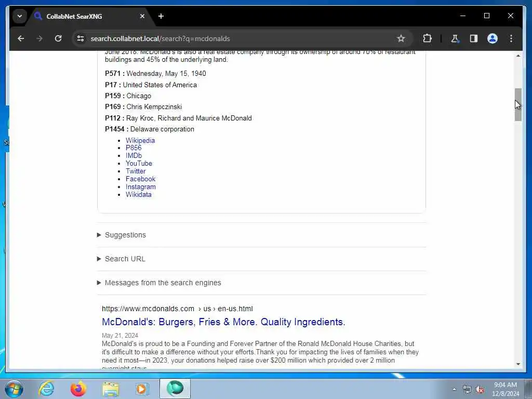The width and height of the screenshot is (532, 399).
Task: Click the address bar URL field
Action: click(x=237, y=38)
